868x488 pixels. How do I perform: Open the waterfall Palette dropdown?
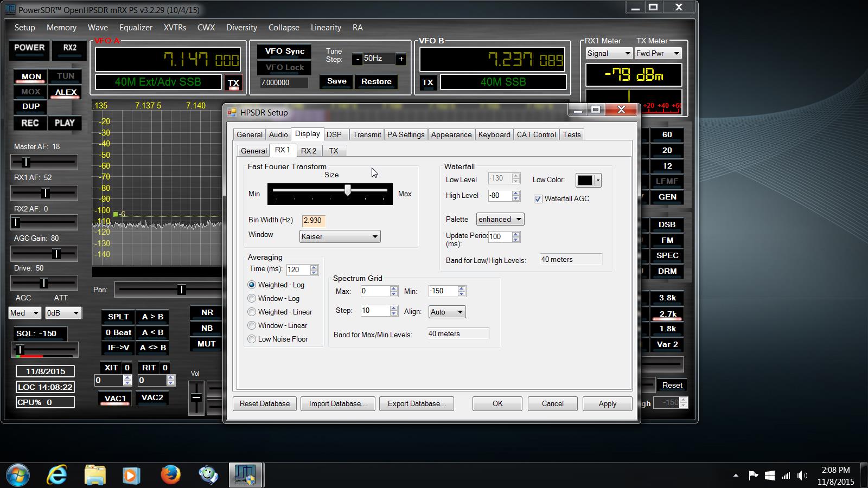[500, 219]
